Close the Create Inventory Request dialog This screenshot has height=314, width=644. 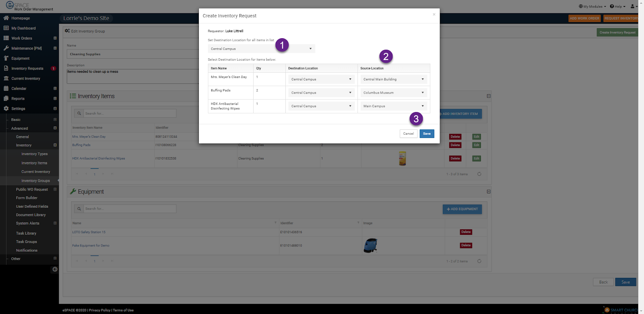point(434,14)
